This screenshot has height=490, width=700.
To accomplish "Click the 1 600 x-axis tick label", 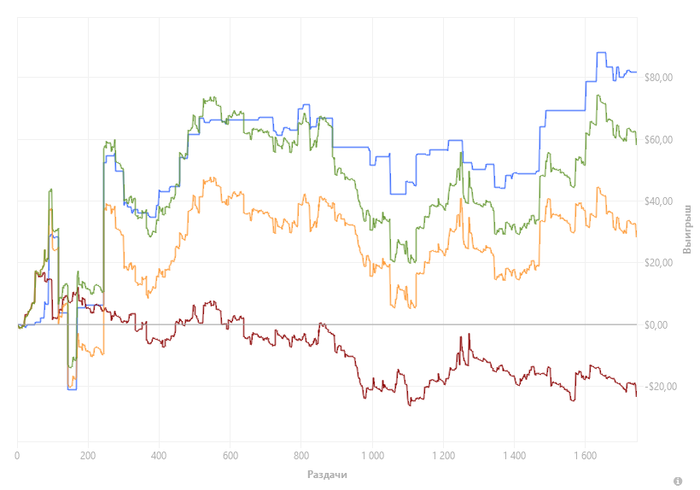I will pos(584,456).
